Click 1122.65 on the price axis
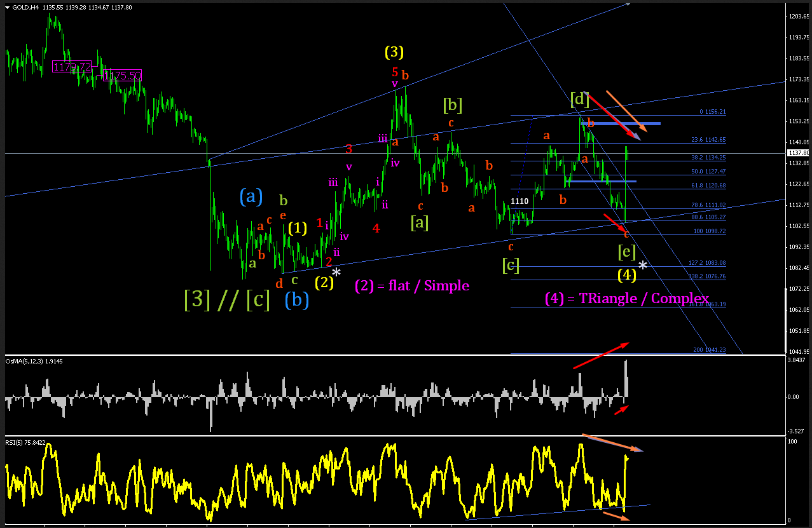The height and width of the screenshot is (528, 812). [x=799, y=184]
